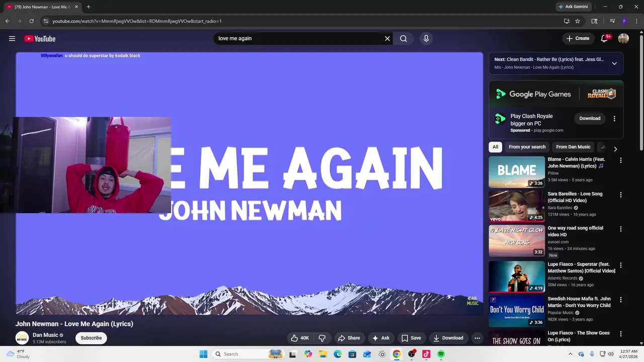
Task: Click the search text field
Action: point(299,38)
